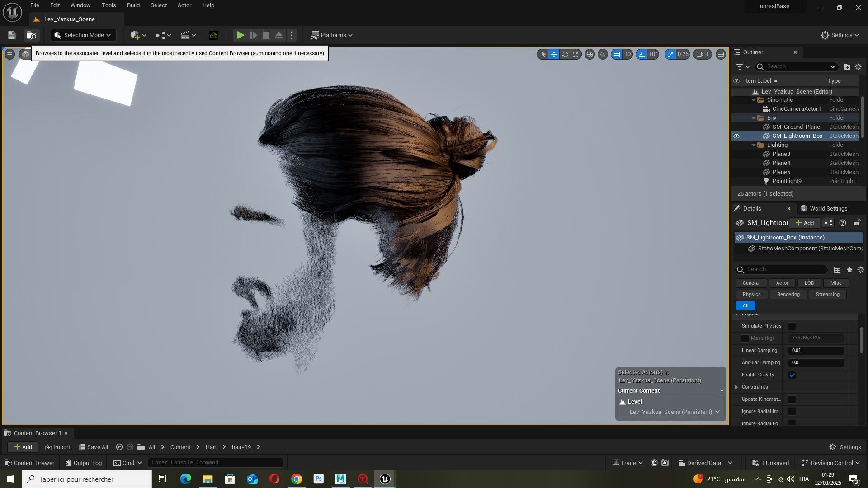Enable Ignore Radial Impulse checkbox
868x488 pixels.
click(x=792, y=412)
